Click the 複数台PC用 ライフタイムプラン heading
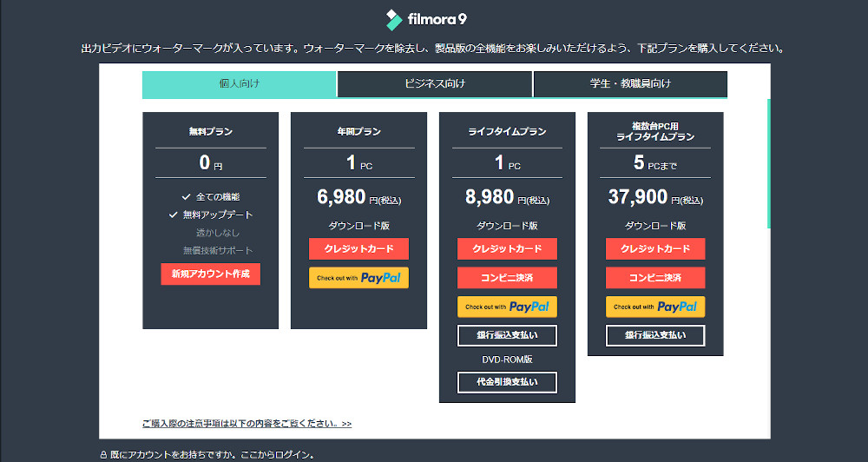 pos(655,131)
